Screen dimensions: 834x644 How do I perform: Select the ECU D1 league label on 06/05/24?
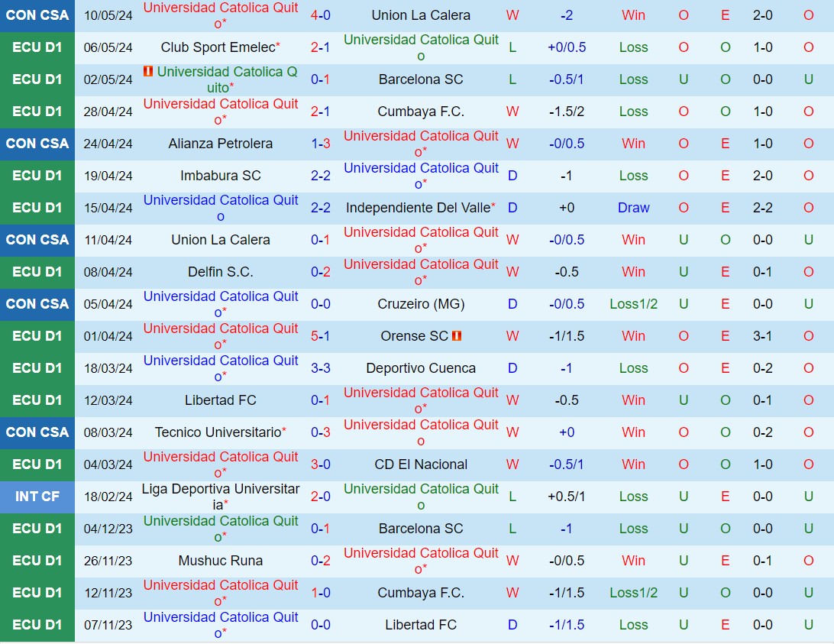[37, 47]
